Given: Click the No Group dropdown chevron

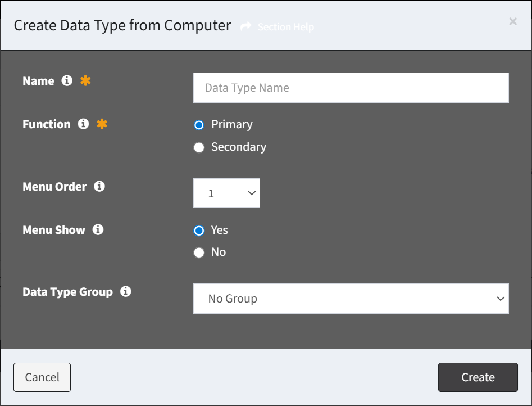Looking at the screenshot, I should point(501,299).
